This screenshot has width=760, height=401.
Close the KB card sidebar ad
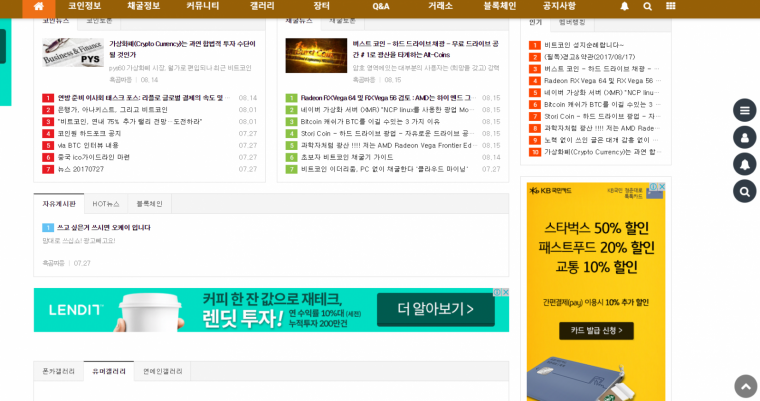point(662,187)
